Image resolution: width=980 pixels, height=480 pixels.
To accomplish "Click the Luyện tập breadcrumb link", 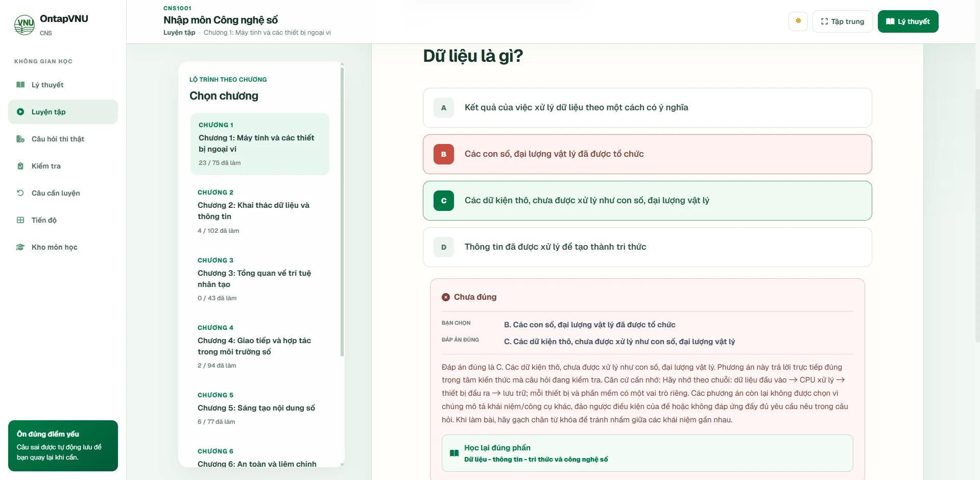I will [179, 32].
